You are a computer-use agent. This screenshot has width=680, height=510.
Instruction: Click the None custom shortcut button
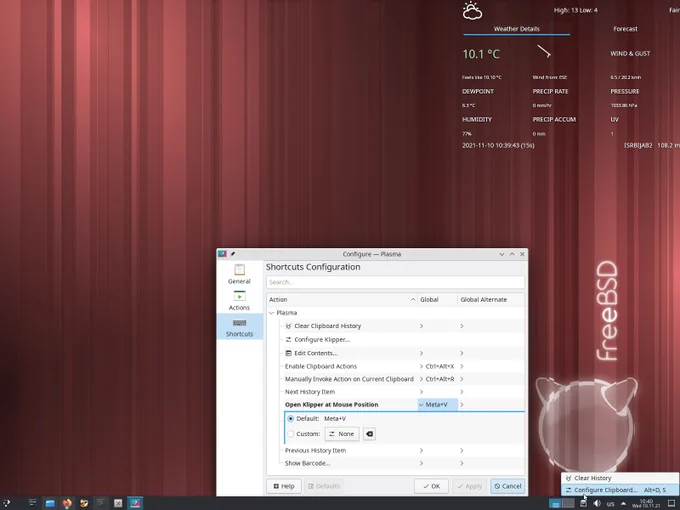pos(342,434)
